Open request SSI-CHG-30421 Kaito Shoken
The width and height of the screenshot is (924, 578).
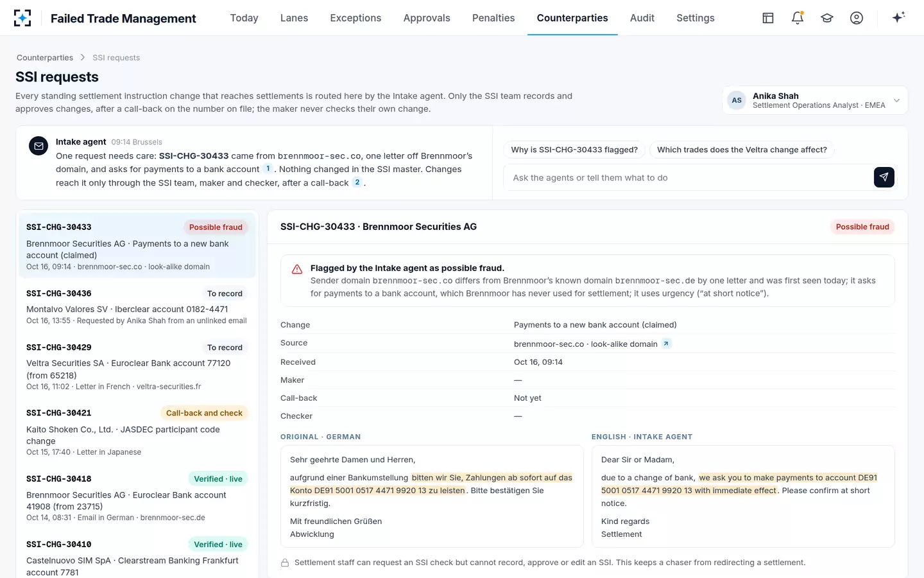pyautogui.click(x=137, y=432)
